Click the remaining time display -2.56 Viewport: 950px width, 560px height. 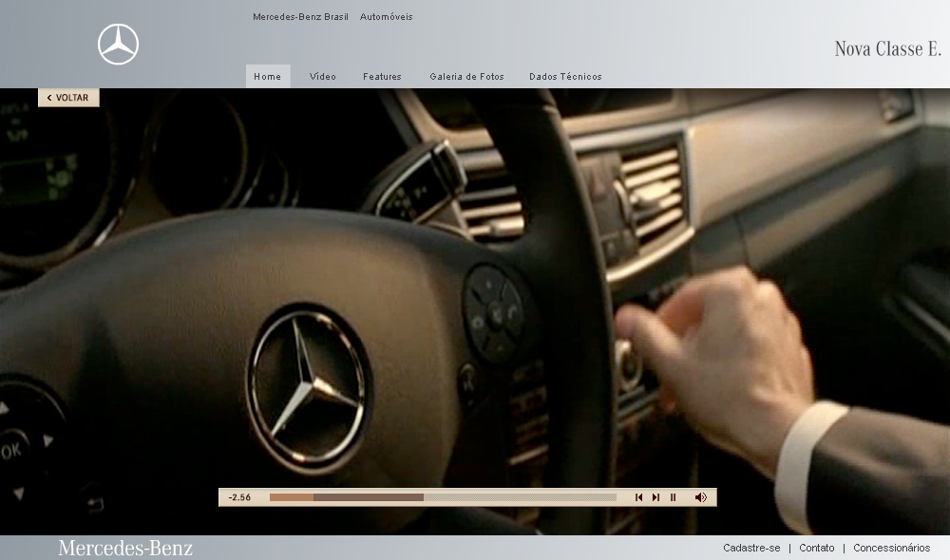tap(239, 497)
